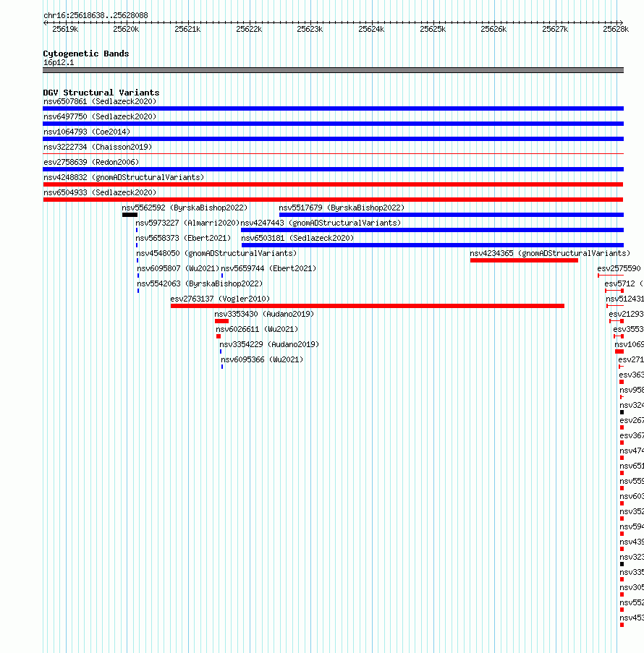Click the small blue mark under nsv5659744
The height and width of the screenshot is (653, 644).
point(222,276)
